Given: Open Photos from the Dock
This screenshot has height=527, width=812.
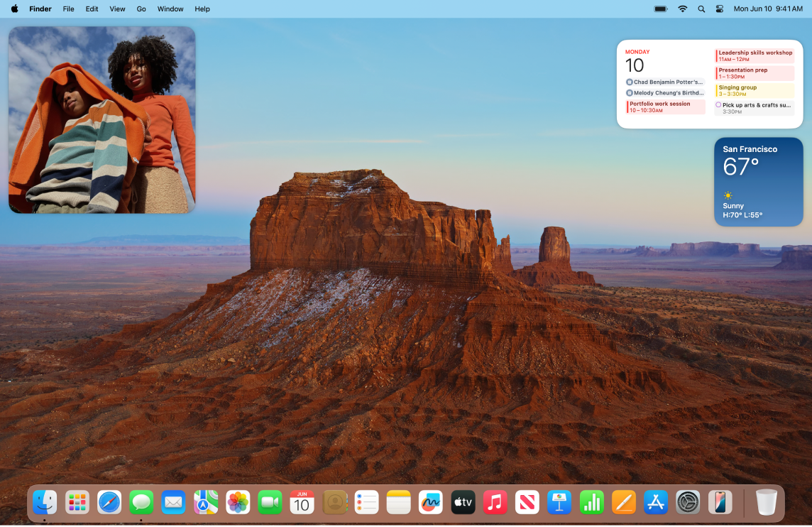Looking at the screenshot, I should coord(237,502).
